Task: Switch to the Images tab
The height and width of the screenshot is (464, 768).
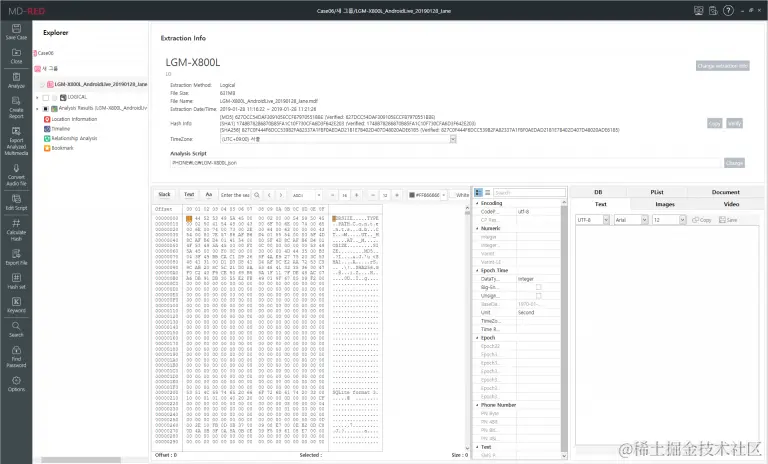Action: coord(665,204)
